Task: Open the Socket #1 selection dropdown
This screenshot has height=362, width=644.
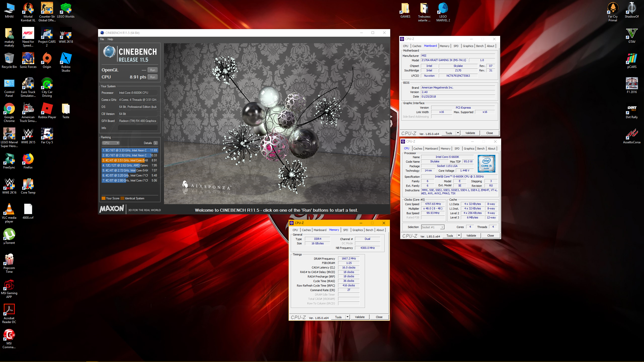Action: point(433,227)
